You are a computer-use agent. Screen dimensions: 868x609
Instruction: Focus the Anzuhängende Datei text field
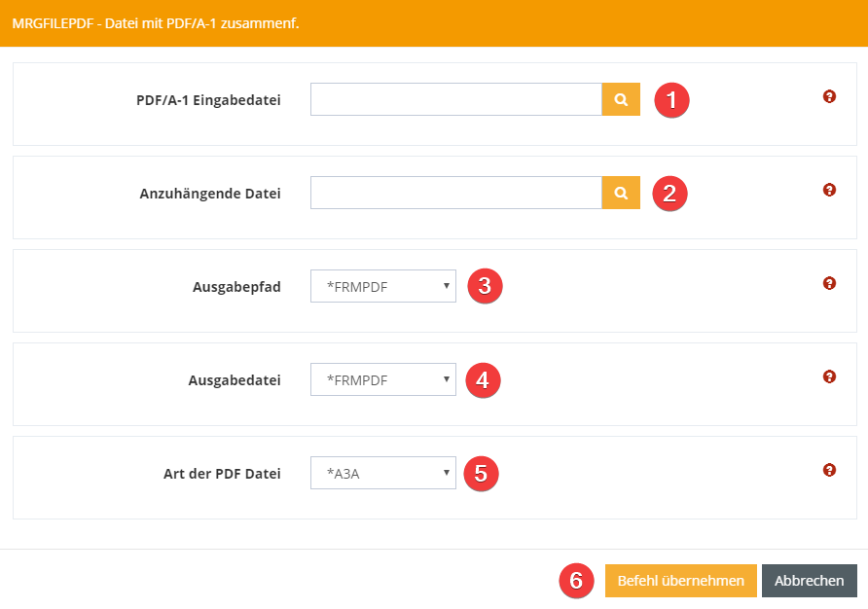[x=455, y=193]
